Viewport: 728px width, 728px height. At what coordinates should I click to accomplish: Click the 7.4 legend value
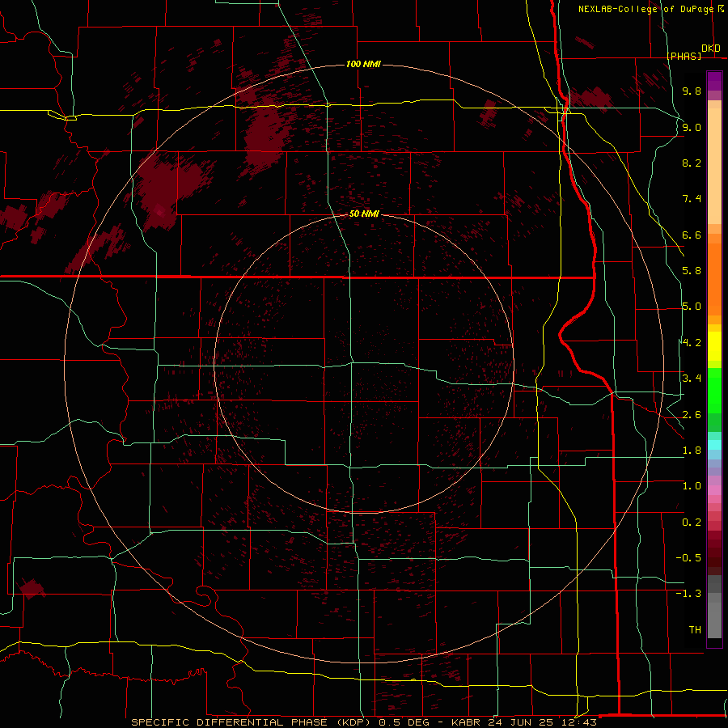pos(692,199)
